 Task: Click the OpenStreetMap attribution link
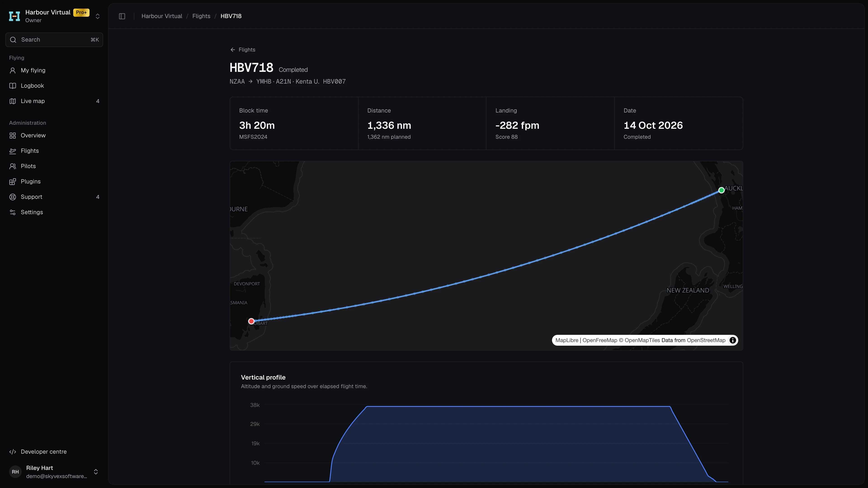(706, 340)
